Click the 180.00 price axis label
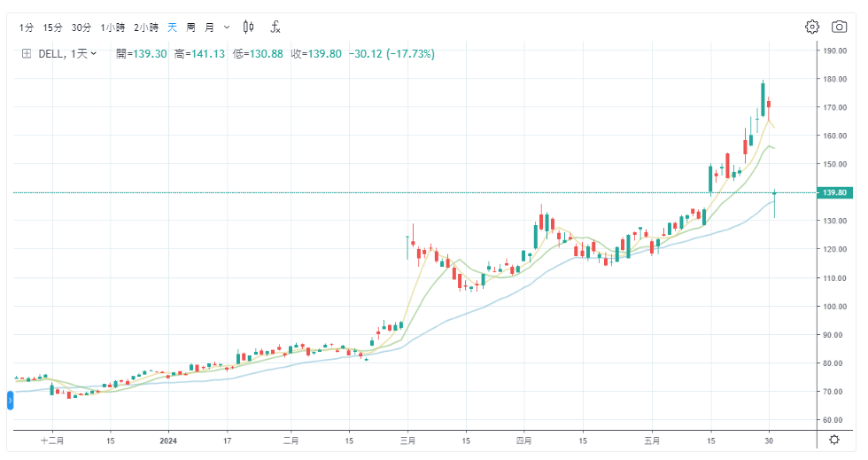868x460 pixels. (834, 79)
